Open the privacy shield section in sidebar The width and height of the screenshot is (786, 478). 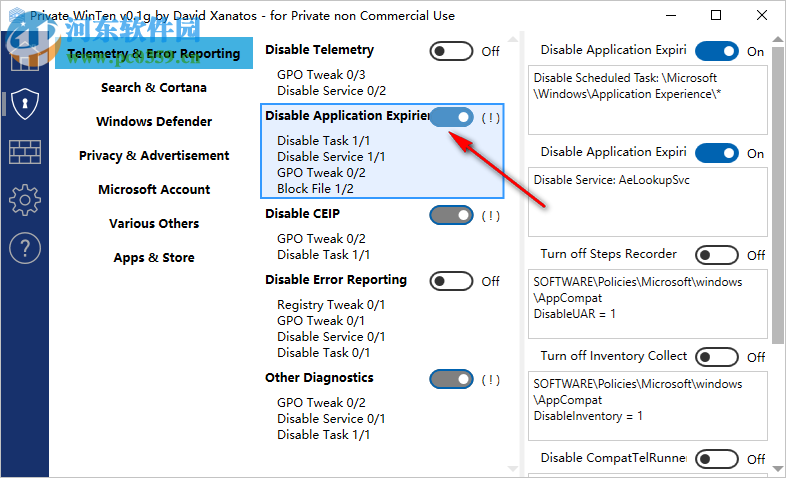click(x=24, y=103)
